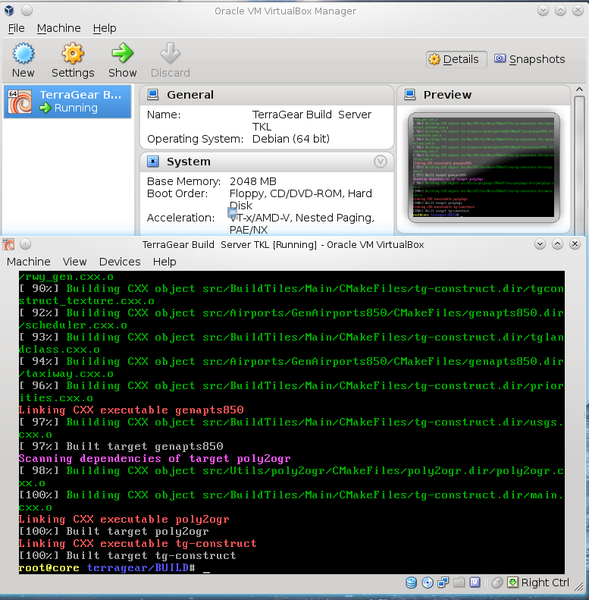
Task: Click the 'Linking CXX executable poly2ogr' line
Action: pyautogui.click(x=124, y=519)
